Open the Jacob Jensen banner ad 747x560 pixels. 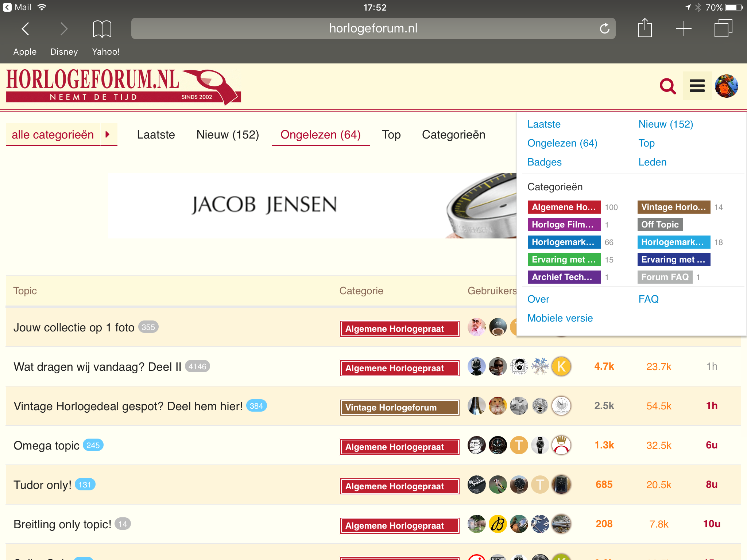pyautogui.click(x=312, y=206)
